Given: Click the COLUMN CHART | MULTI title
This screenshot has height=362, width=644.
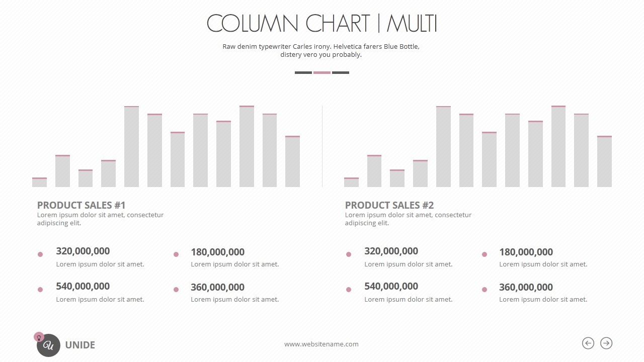Looking at the screenshot, I should tap(321, 24).
